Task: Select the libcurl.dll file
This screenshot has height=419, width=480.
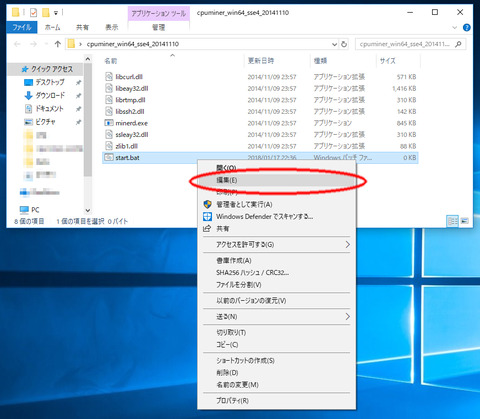Action: [x=129, y=77]
